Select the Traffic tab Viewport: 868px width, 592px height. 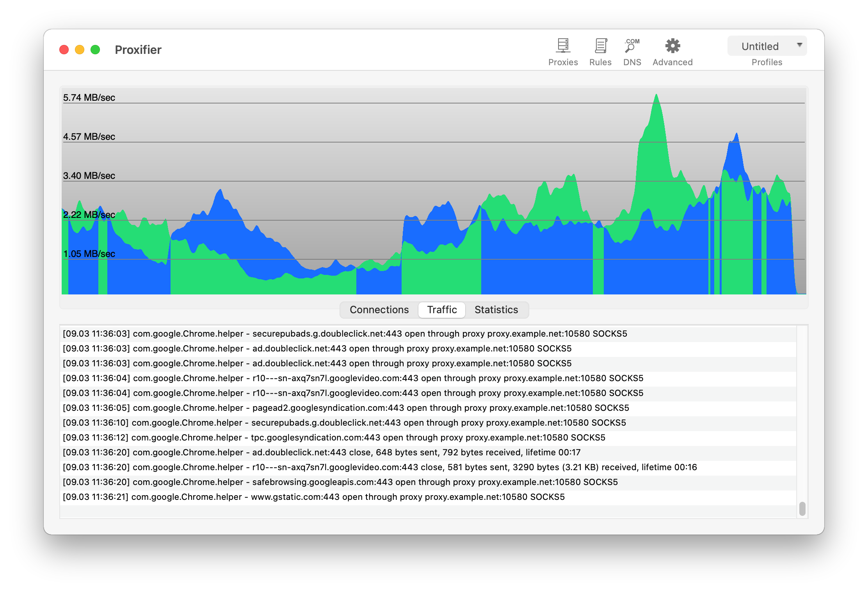tap(442, 310)
